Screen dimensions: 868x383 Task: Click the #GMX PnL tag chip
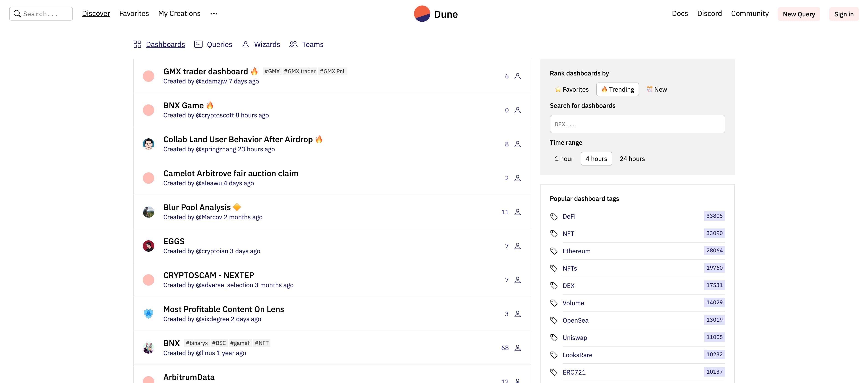pyautogui.click(x=333, y=72)
